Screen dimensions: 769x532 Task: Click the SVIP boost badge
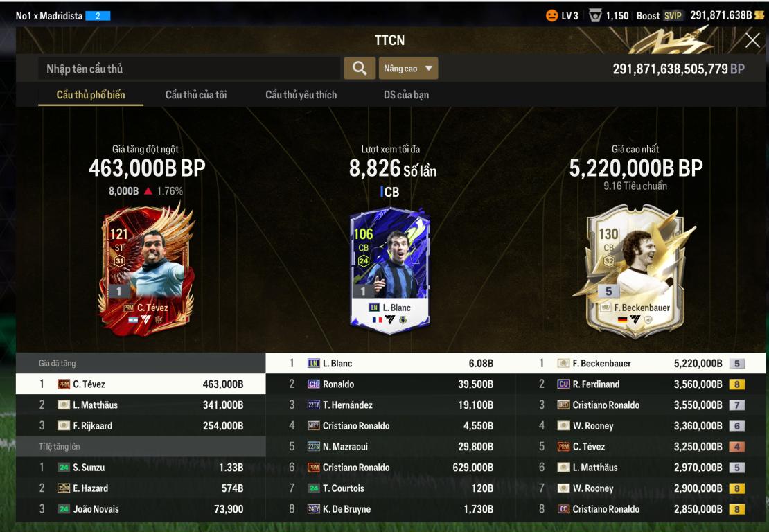tap(673, 16)
